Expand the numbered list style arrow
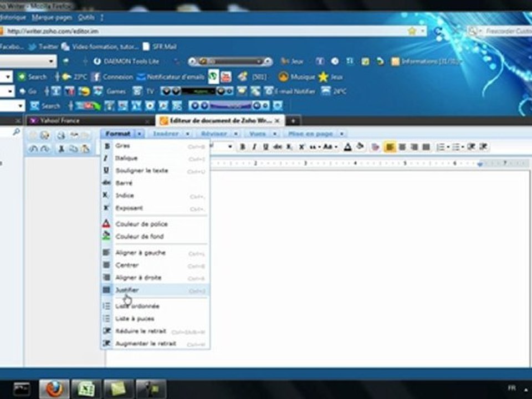This screenshot has height=399, width=532. [x=448, y=147]
